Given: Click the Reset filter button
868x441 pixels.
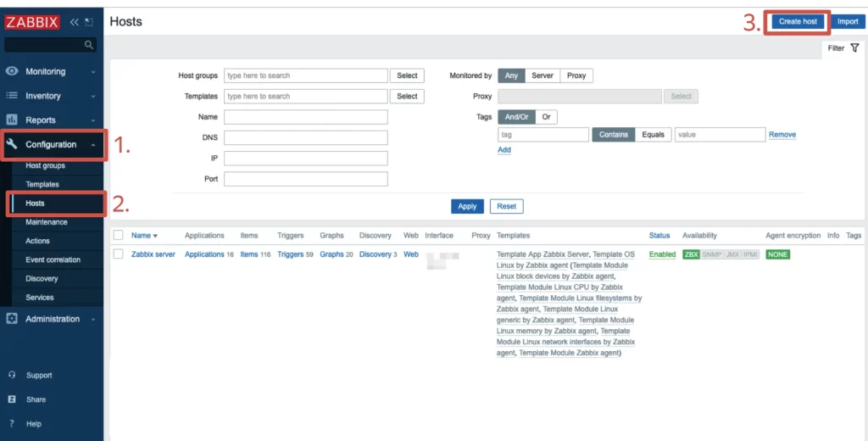Looking at the screenshot, I should coord(507,206).
